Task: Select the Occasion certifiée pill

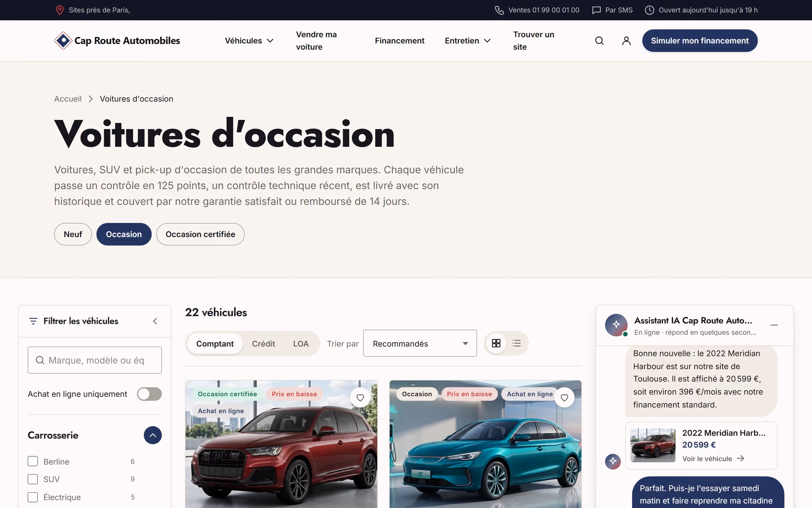Action: click(200, 234)
